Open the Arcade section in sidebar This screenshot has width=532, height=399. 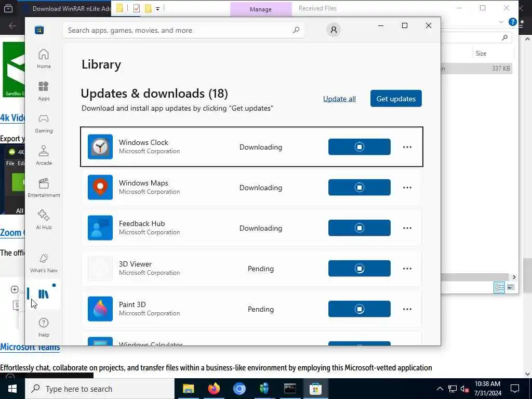tap(44, 155)
